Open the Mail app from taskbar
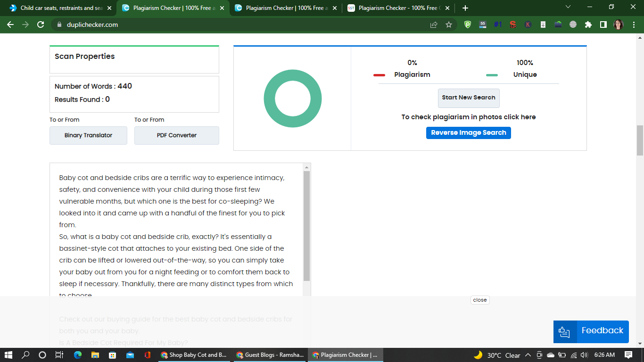This screenshot has width=644, height=362. tap(130, 355)
